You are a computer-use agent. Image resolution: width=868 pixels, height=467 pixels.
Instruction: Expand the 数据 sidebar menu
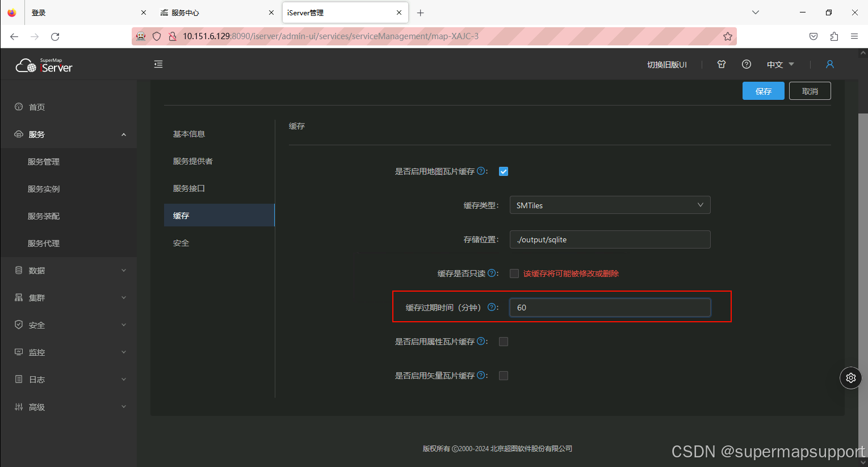point(69,271)
